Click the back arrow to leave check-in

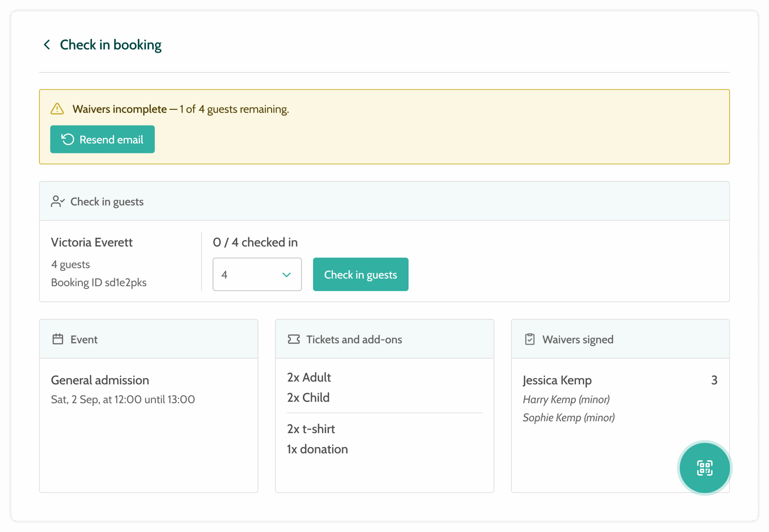pos(47,44)
